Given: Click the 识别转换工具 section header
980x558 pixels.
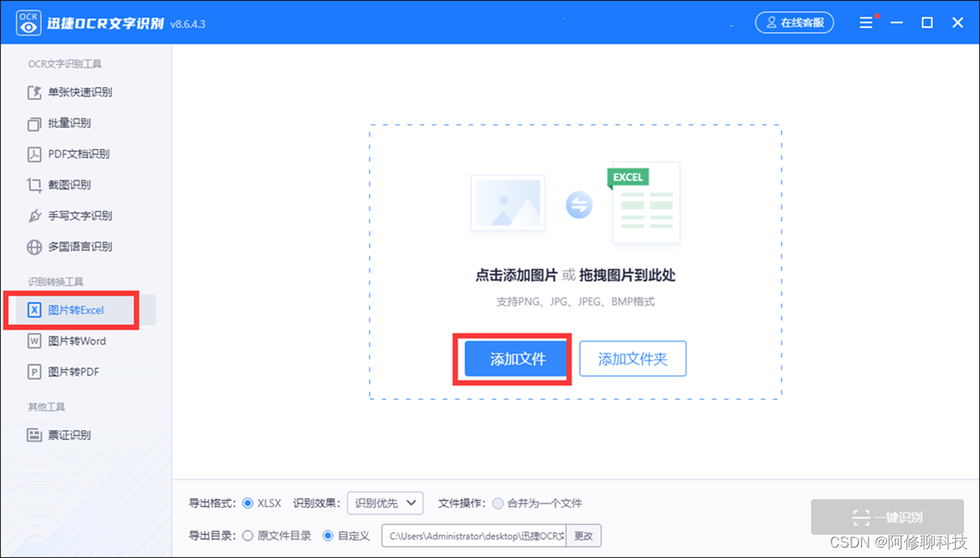Looking at the screenshot, I should coord(56,282).
